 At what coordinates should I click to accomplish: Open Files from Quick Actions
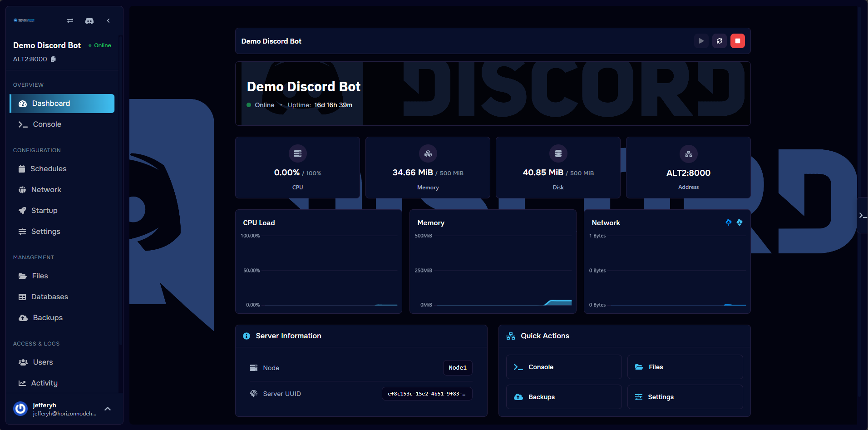(x=685, y=367)
